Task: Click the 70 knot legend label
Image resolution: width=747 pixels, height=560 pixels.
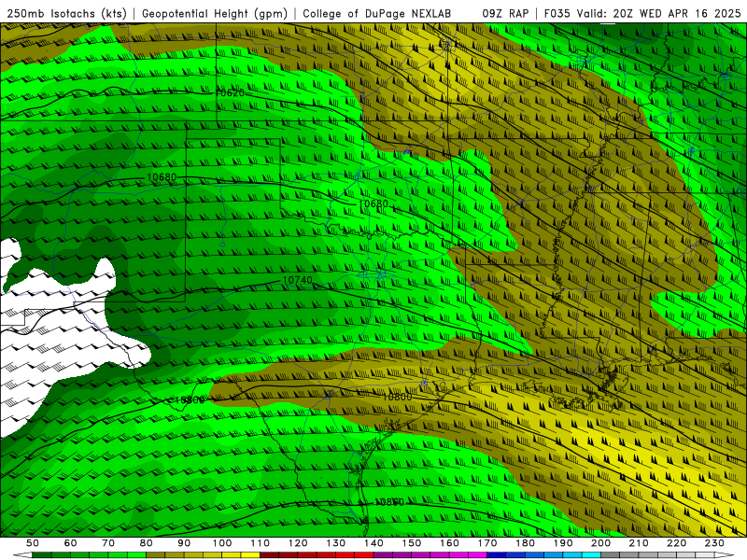Action: pos(108,543)
